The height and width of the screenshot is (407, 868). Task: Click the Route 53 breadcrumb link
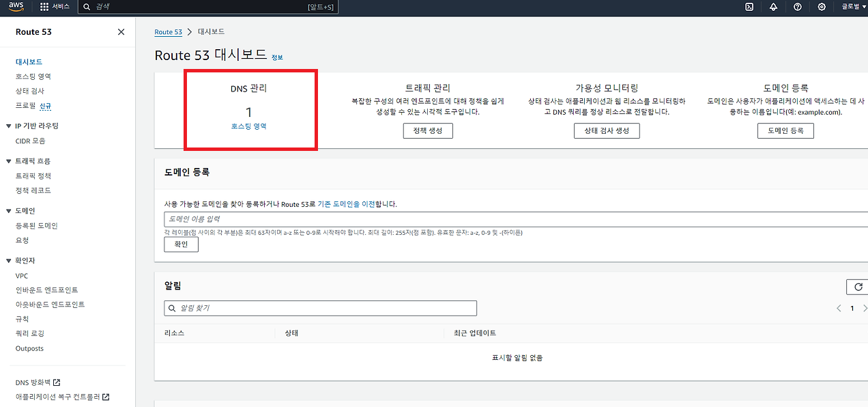tap(169, 32)
